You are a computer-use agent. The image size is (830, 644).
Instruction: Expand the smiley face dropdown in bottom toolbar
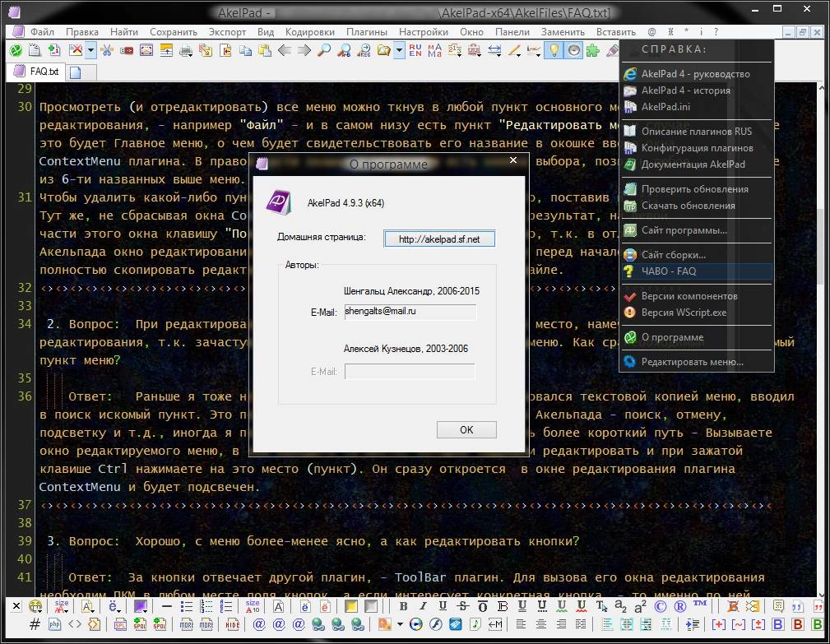[36, 606]
